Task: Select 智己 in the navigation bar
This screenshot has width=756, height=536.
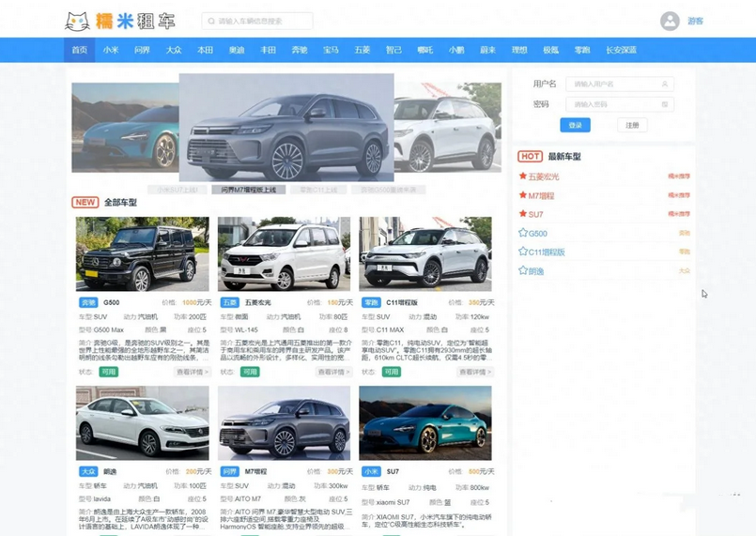Action: [x=393, y=50]
